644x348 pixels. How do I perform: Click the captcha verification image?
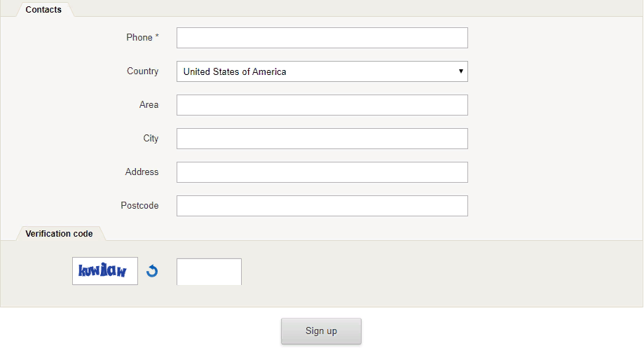[x=105, y=271]
